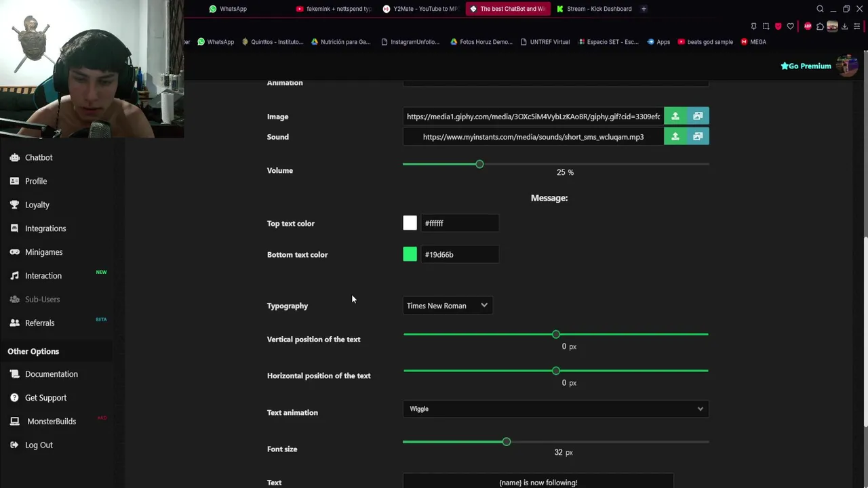
Task: Open the Other Options sidebar heading
Action: click(x=33, y=351)
